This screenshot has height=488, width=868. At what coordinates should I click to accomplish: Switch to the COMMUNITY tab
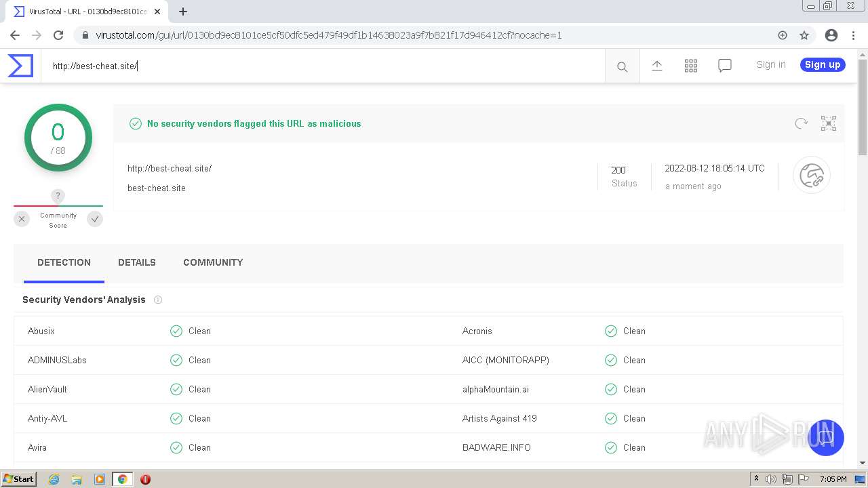pos(213,262)
